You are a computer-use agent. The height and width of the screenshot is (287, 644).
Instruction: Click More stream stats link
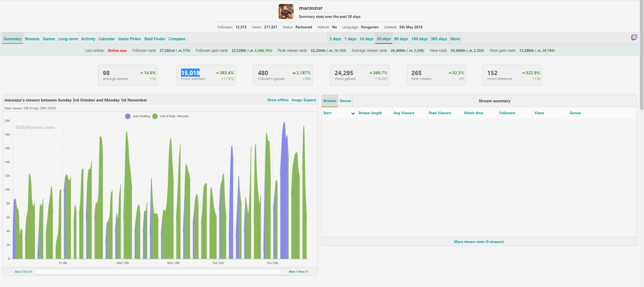479,242
